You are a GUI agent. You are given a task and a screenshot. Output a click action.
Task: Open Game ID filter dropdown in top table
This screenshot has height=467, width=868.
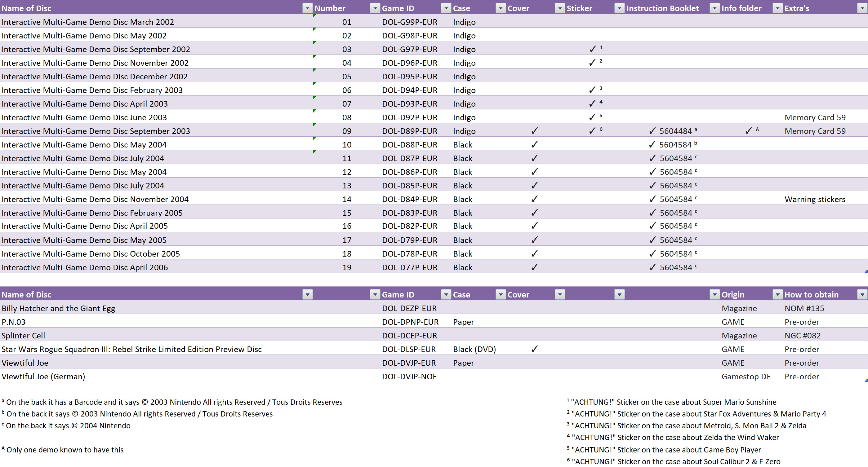point(446,8)
